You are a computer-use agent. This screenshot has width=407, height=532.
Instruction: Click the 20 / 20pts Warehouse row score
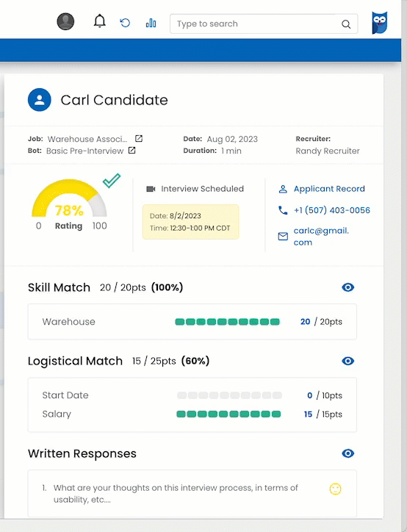click(x=321, y=322)
